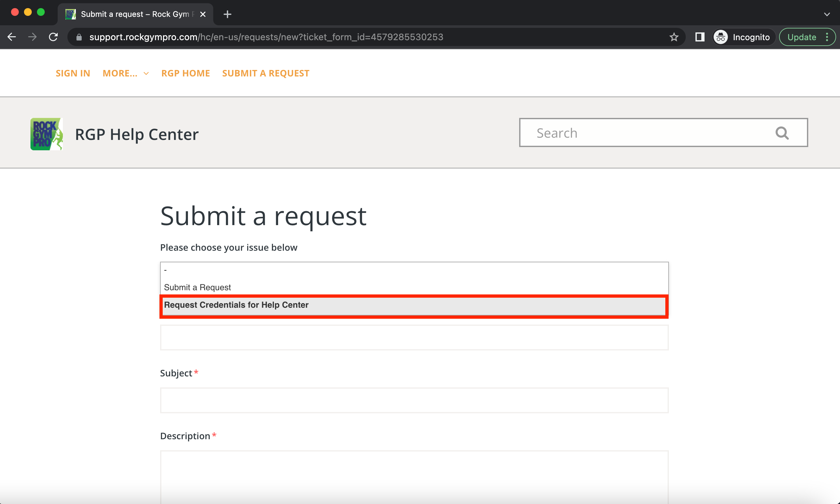The height and width of the screenshot is (504, 840).
Task: Select the blank "-" dropdown option
Action: (x=414, y=270)
